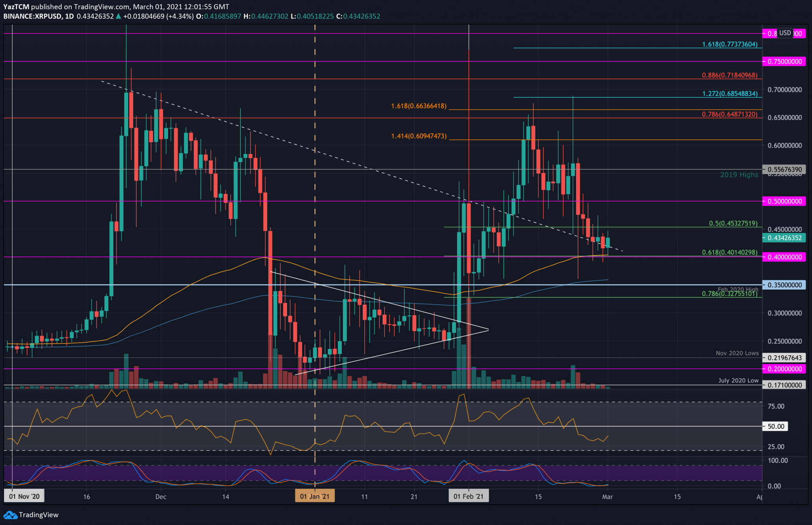Click the USD currency label

tap(785, 33)
